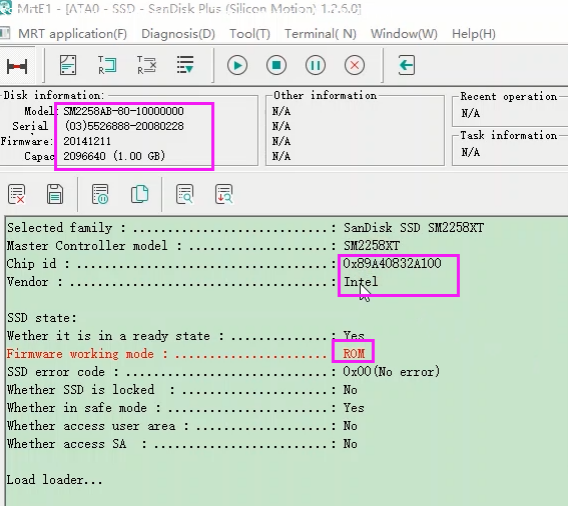The image size is (568, 506).
Task: Click the red disk connection icon
Action: (x=17, y=67)
